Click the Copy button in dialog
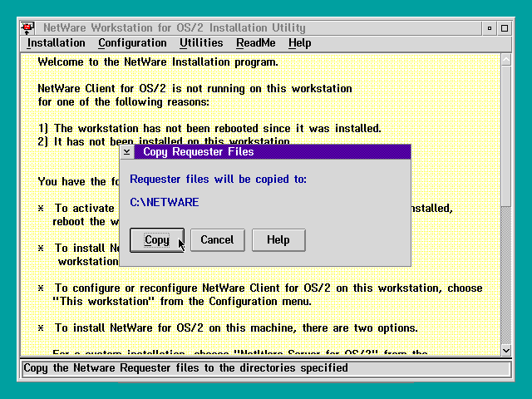 [157, 240]
